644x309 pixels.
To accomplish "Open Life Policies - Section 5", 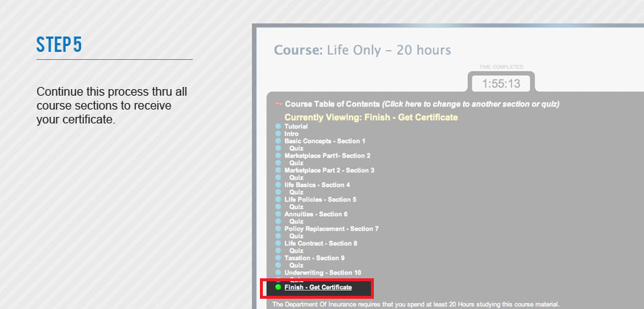I will click(320, 199).
